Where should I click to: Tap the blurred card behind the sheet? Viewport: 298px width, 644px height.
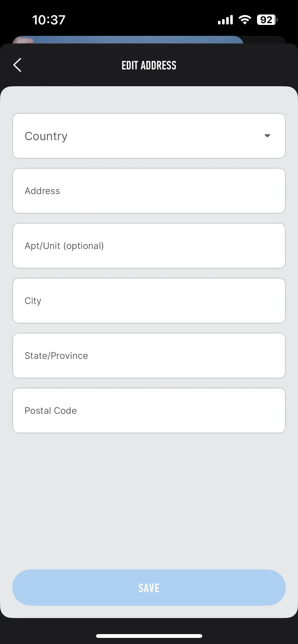coord(128,40)
